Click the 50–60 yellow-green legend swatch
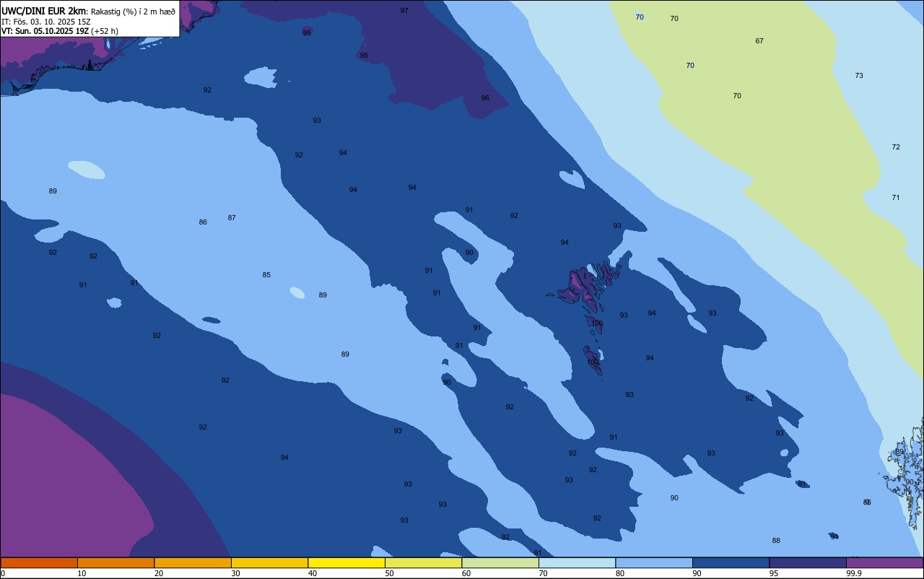Screen dimensions: 924x579 click(x=423, y=562)
